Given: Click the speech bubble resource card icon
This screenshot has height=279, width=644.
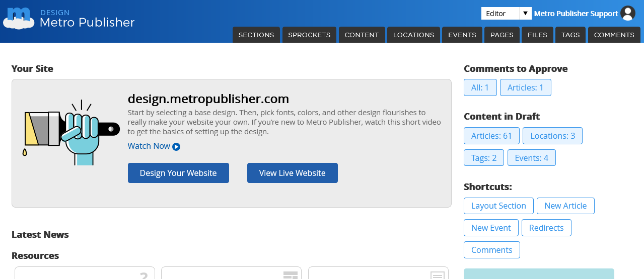Looking at the screenshot, I should (438, 275).
